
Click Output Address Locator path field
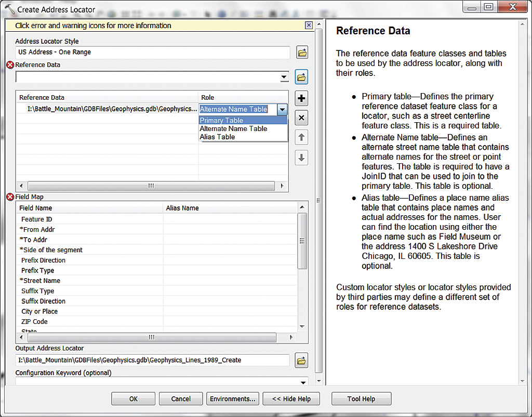pyautogui.click(x=152, y=360)
